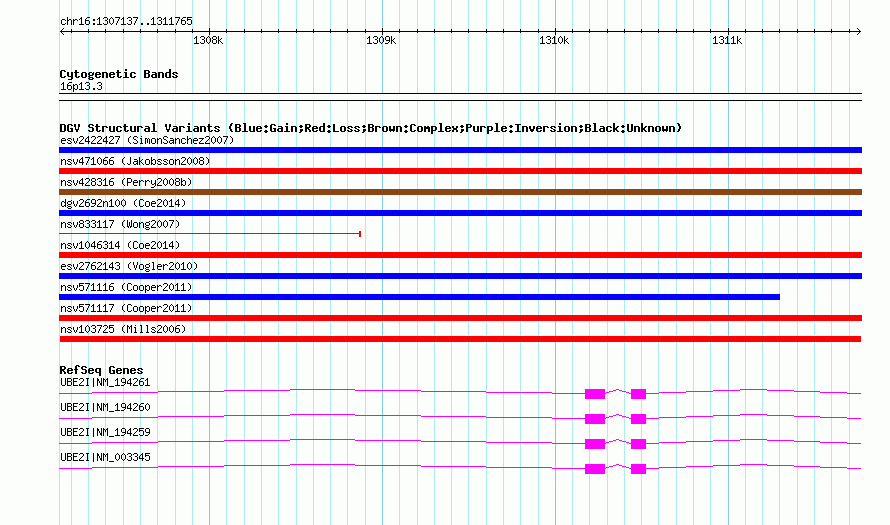Click the larger left exon of NM_194260

(595, 419)
